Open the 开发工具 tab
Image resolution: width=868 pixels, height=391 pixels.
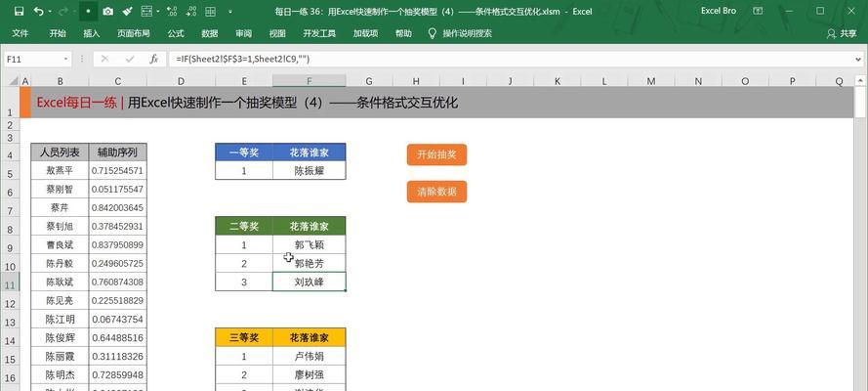coord(319,33)
